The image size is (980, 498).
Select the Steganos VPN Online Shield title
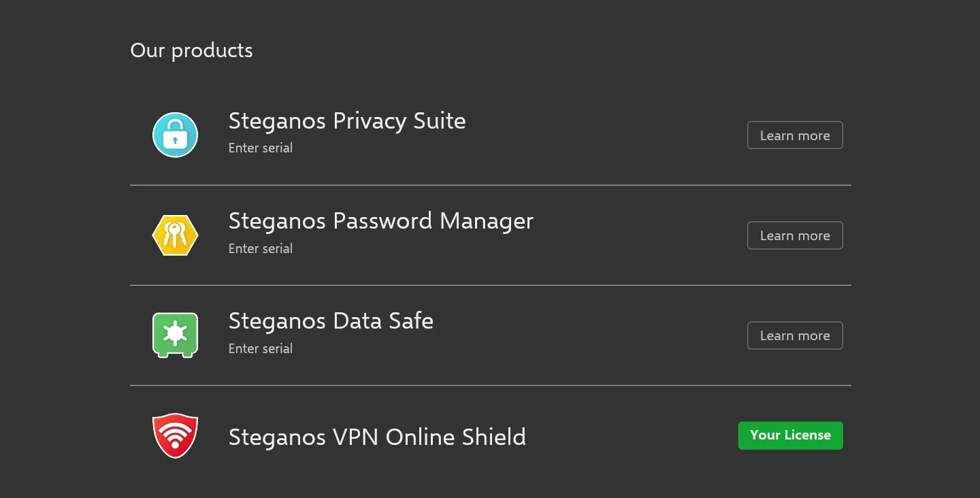click(377, 437)
